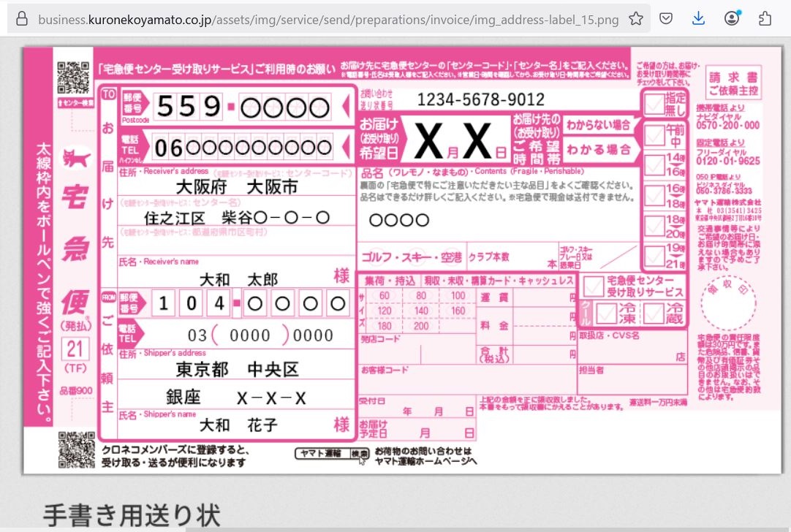791x532 pixels.
Task: Click the shipper address 東京都 中央区
Action: pos(237,370)
